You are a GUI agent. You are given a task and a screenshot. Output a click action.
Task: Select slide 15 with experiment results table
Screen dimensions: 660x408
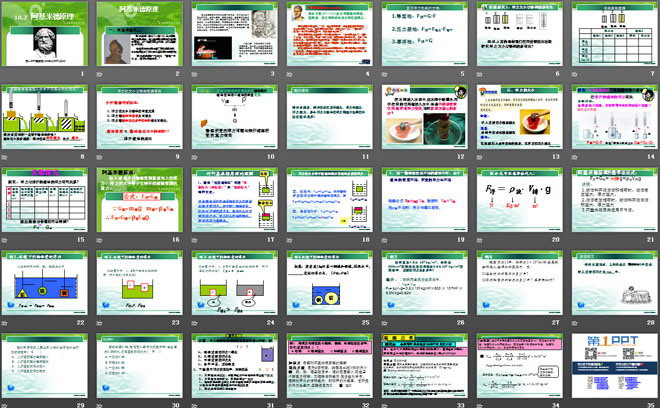click(x=45, y=200)
